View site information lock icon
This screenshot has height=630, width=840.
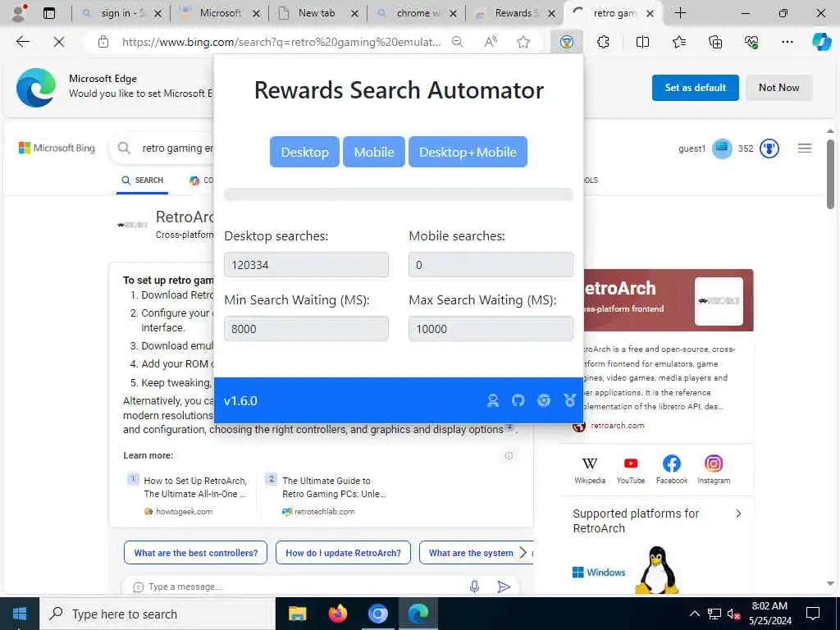tap(103, 42)
